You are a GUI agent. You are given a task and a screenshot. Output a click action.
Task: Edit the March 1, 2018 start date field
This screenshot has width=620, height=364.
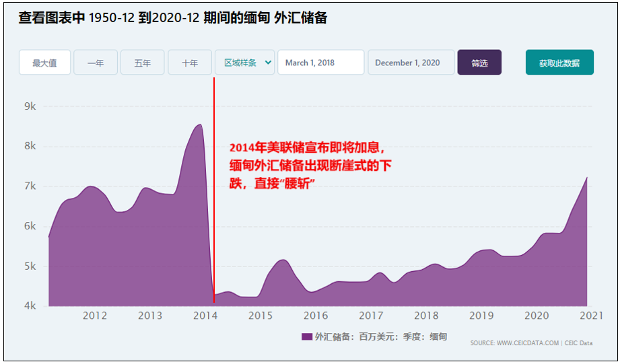[320, 63]
